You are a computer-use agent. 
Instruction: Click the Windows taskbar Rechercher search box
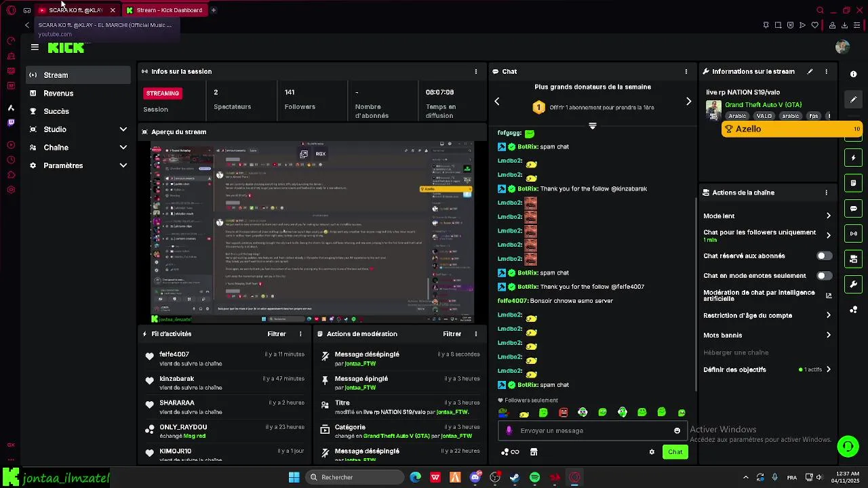[x=355, y=478]
